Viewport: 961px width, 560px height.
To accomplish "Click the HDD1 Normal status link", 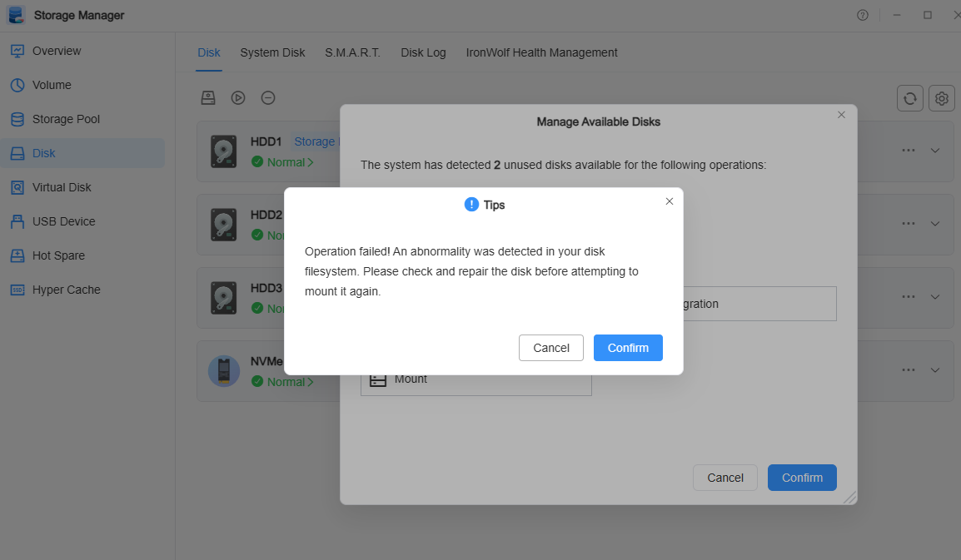I will click(283, 161).
